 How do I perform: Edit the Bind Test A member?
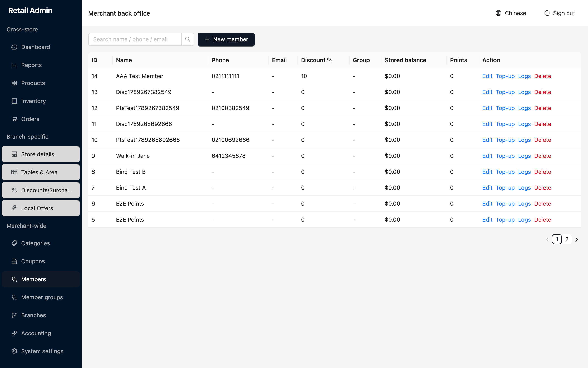[487, 188]
